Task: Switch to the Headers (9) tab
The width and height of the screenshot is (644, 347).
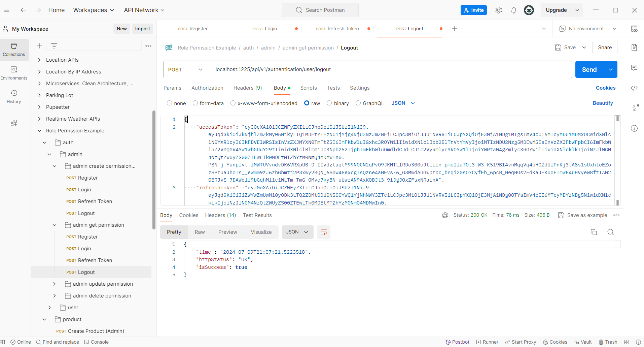Action: click(x=248, y=88)
